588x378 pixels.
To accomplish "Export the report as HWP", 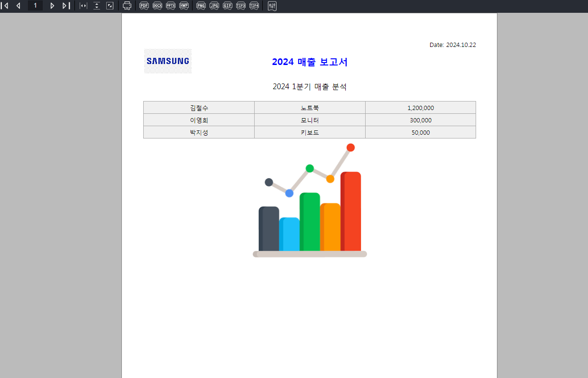I will (184, 6).
